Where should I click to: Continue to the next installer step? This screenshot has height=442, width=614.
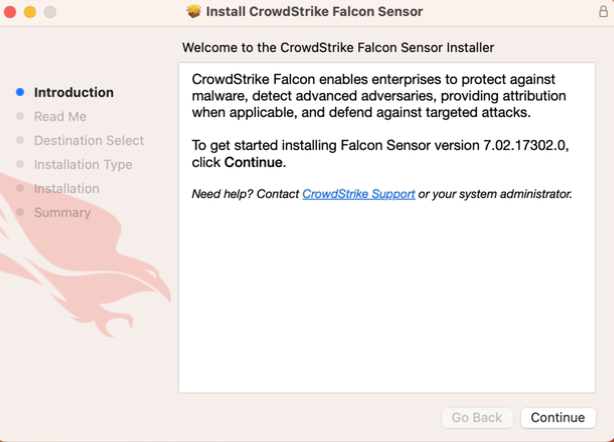[558, 417]
